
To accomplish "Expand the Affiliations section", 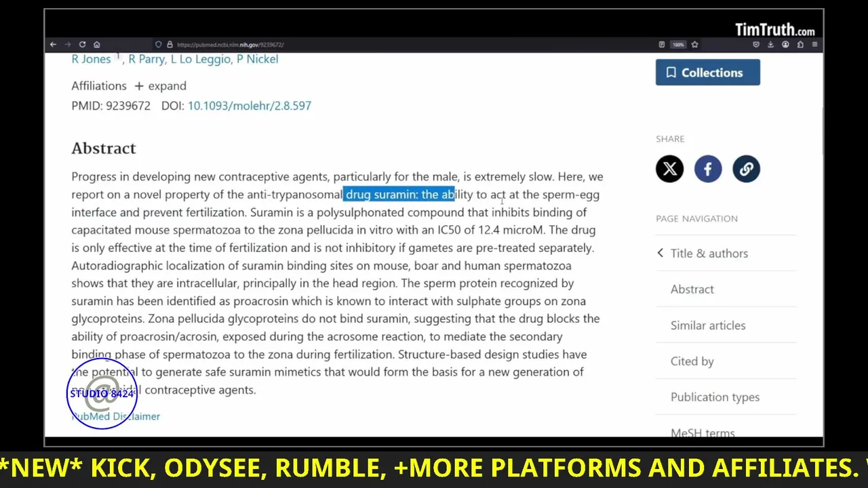I will tap(160, 86).
